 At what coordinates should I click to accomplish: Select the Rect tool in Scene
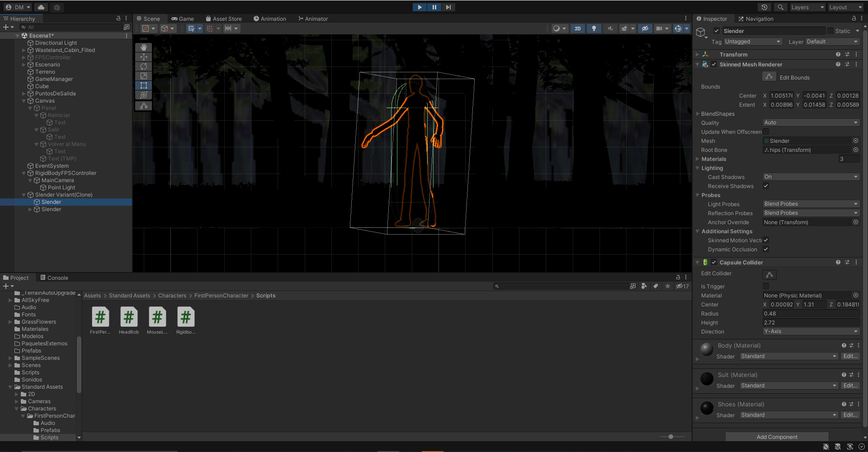143,85
